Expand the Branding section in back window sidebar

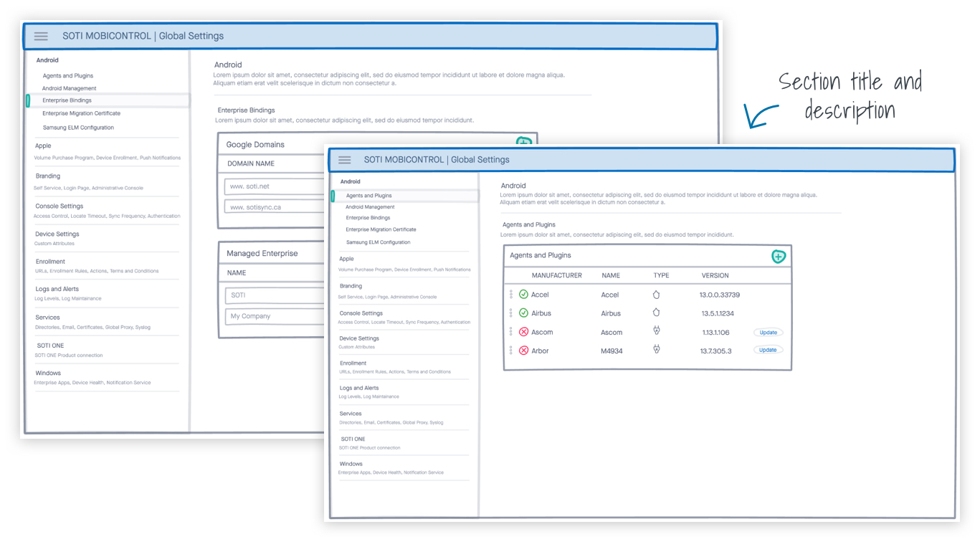48,176
